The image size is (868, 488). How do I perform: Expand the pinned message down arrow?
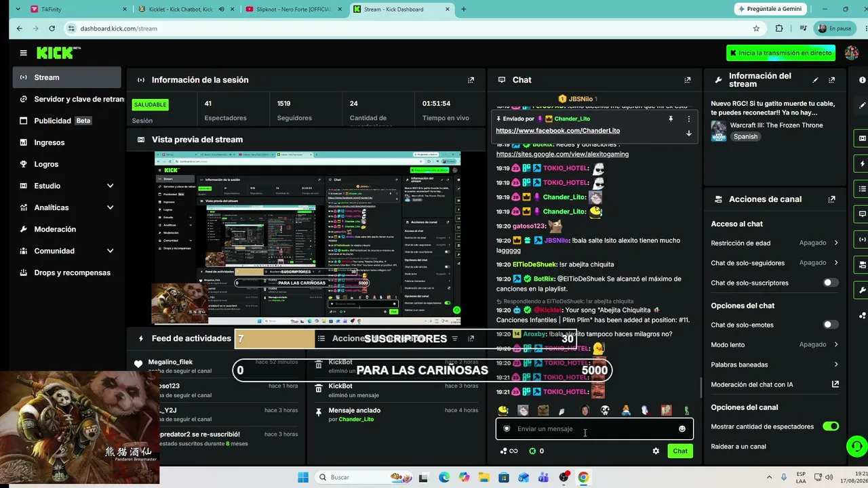pyautogui.click(x=689, y=133)
